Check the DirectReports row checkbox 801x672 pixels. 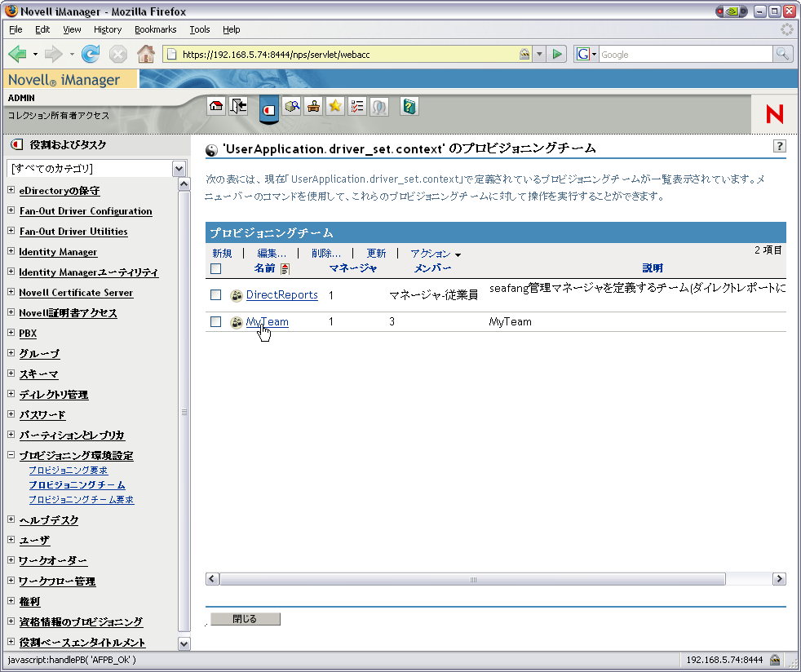tap(216, 294)
